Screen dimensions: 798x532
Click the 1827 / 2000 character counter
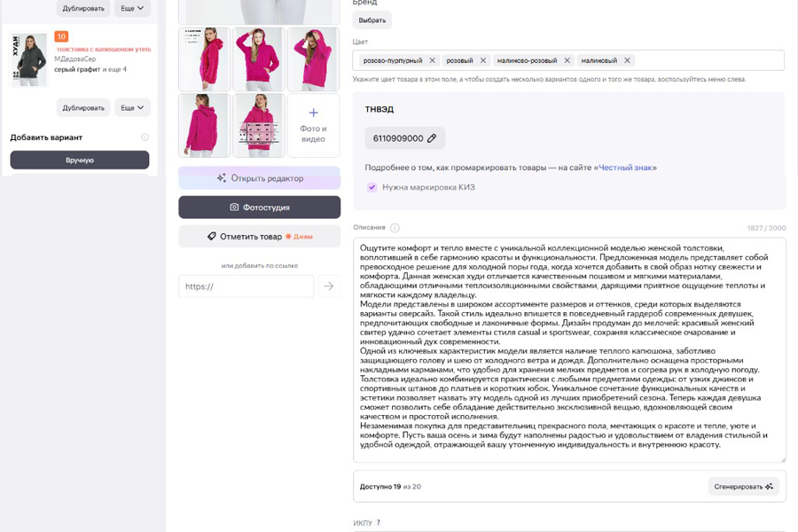(766, 228)
